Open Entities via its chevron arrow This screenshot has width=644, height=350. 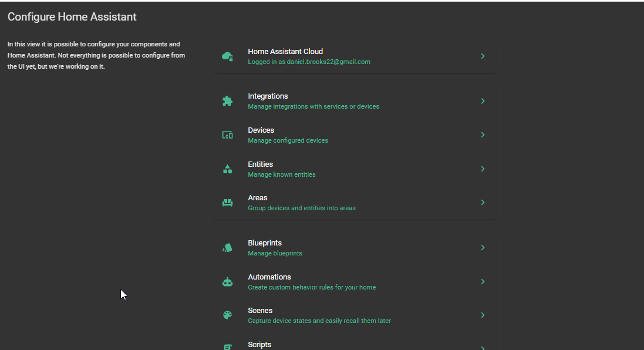(483, 169)
